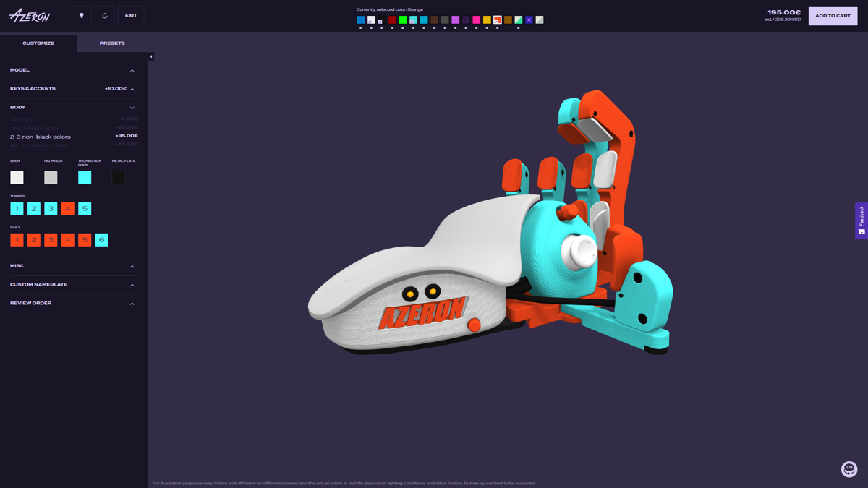
Task: Select the METAL PLATE part color box
Action: point(119,177)
